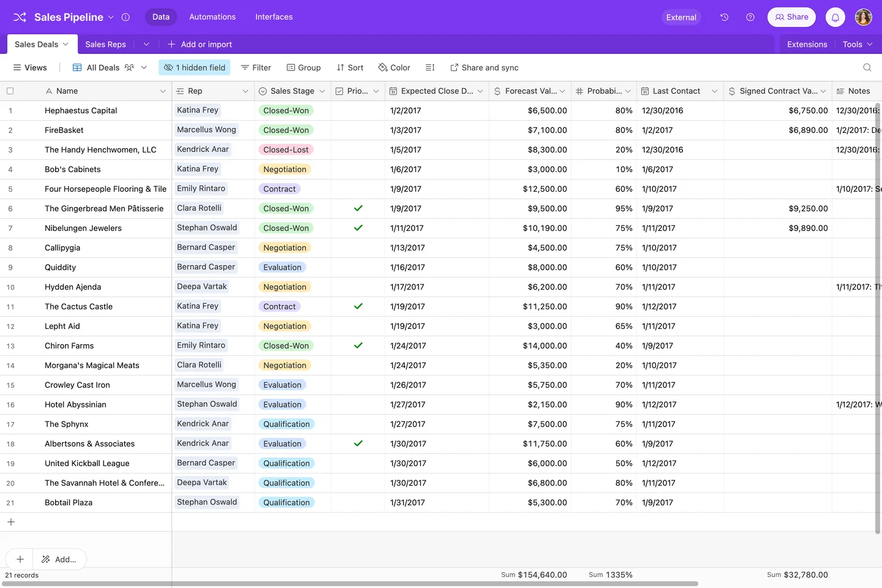Open the Name column header dropdown
The width and height of the screenshot is (882, 588).
point(163,91)
